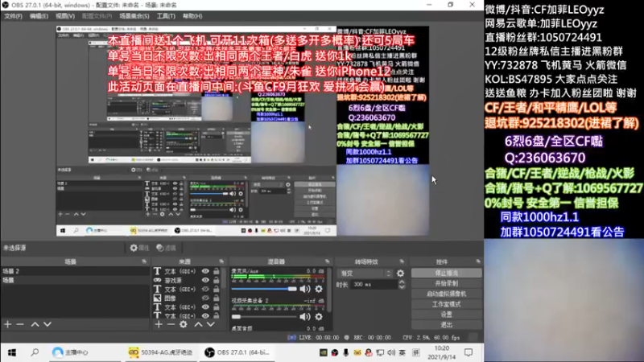Move the selected source down in the list

click(x=211, y=325)
